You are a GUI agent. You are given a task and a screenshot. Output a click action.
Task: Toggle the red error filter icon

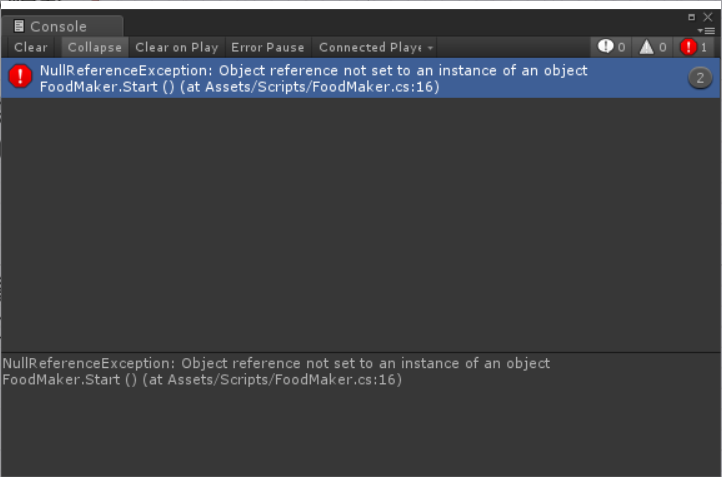[x=688, y=47]
